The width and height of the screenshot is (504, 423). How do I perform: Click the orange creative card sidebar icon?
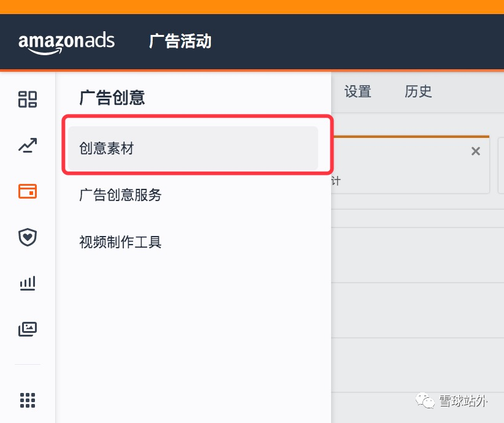tap(28, 191)
